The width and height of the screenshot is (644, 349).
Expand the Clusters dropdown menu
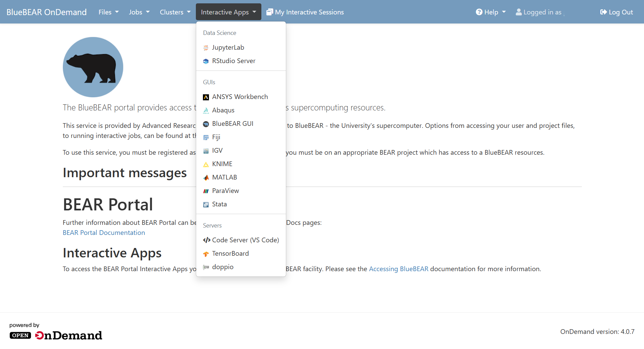click(175, 12)
